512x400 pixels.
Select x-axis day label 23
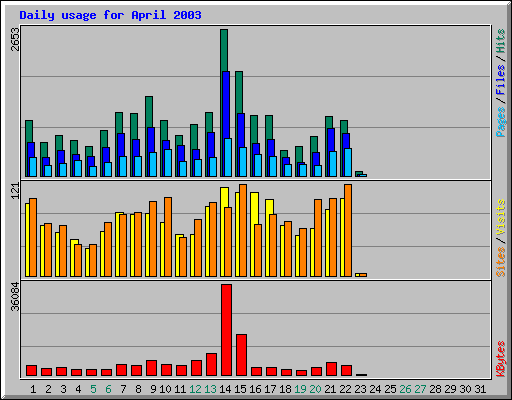[x=360, y=389]
